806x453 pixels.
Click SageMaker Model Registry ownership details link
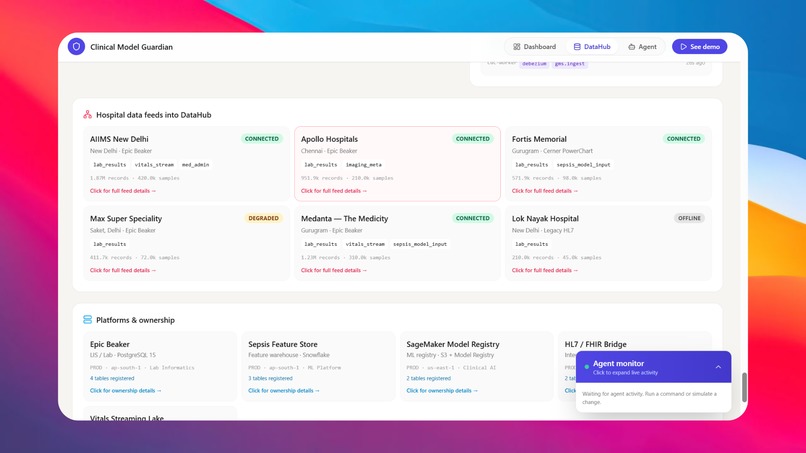[443, 391]
